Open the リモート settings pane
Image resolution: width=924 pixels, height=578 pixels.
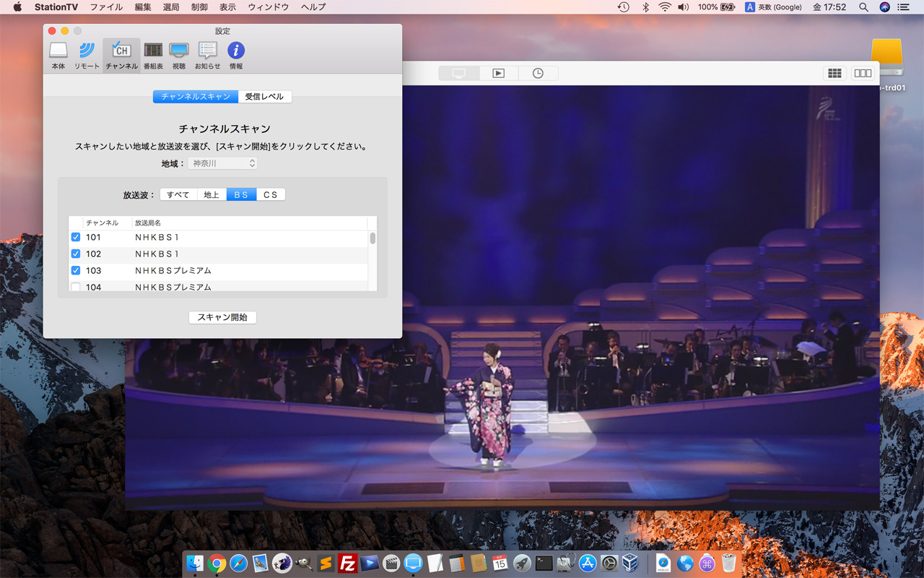(x=87, y=55)
